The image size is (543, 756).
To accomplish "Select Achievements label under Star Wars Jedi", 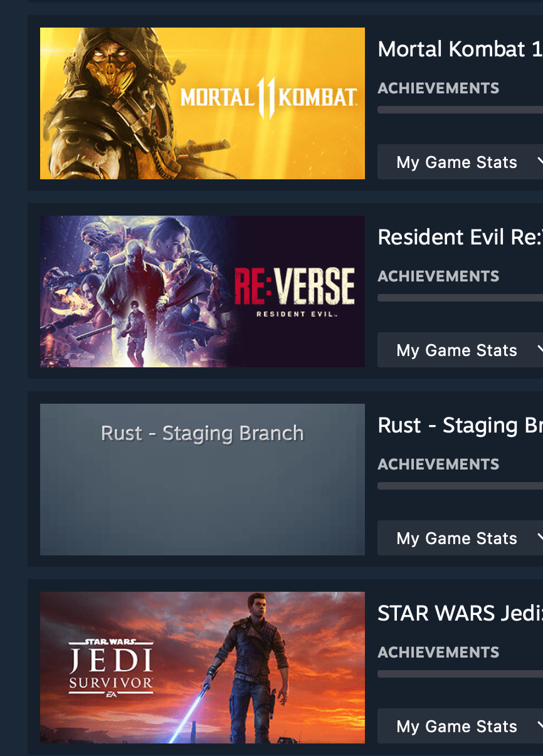I will (x=438, y=653).
